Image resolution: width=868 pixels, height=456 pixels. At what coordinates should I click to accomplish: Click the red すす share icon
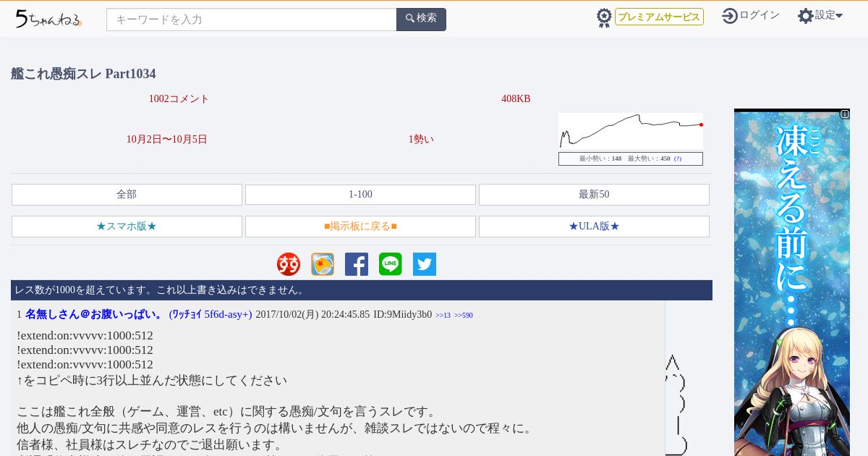coord(289,264)
